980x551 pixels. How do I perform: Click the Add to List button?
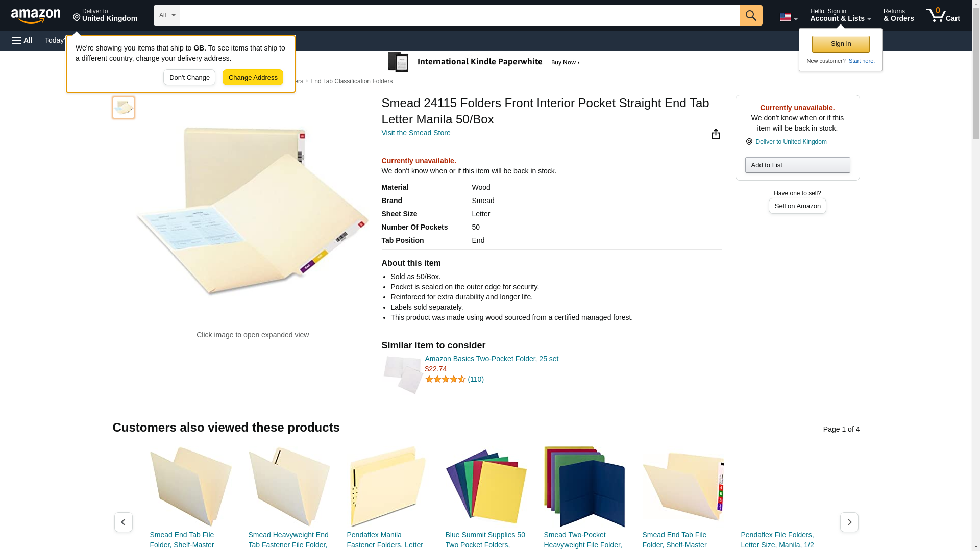[797, 165]
